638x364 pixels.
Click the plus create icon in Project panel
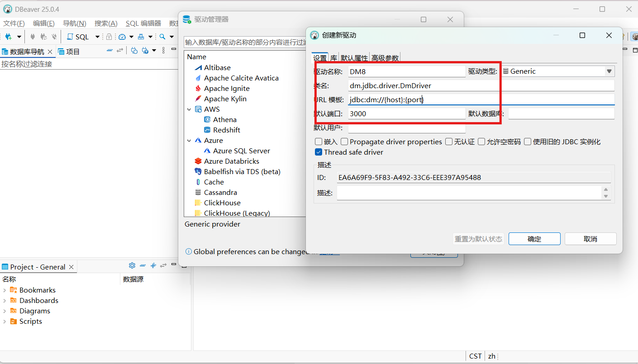[153, 265]
